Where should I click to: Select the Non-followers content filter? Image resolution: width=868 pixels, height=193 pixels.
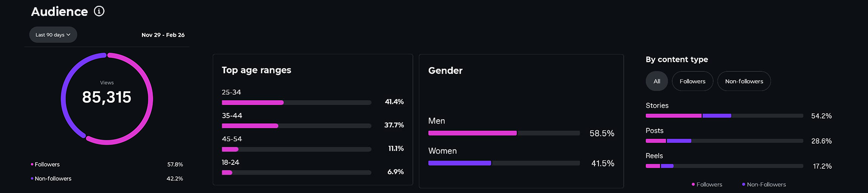(744, 82)
